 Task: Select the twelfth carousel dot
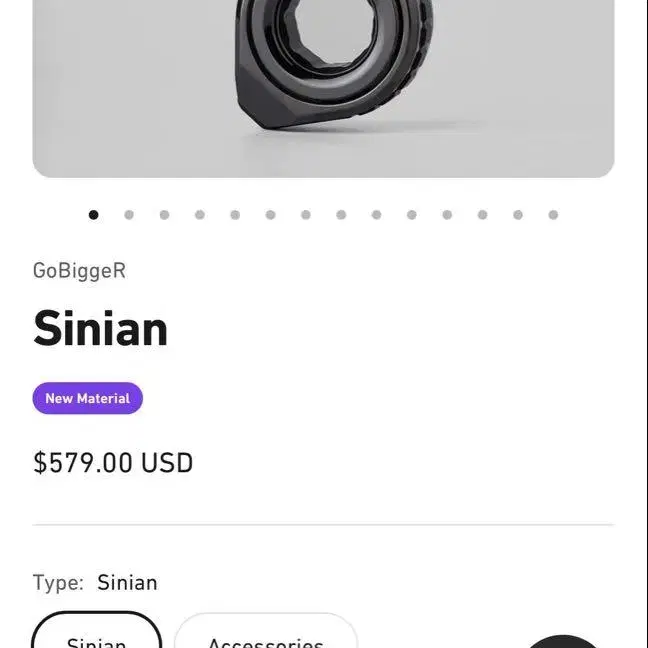tap(483, 215)
